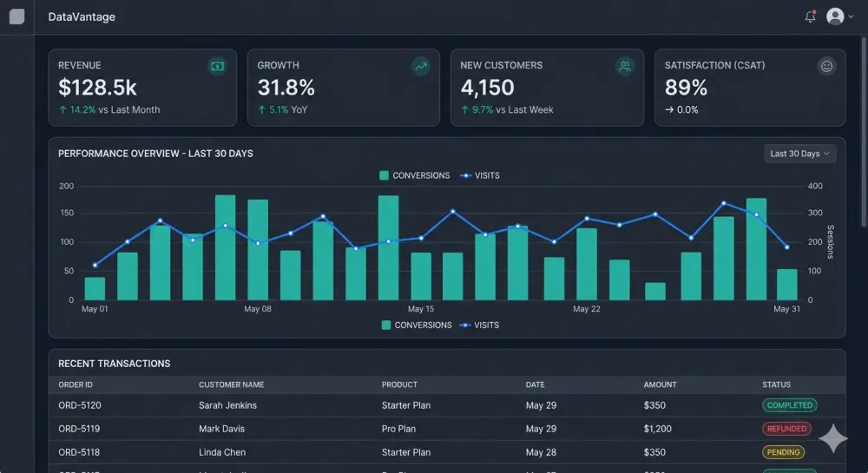Select the 4,150 new customers value
This screenshot has height=473, width=868.
487,88
